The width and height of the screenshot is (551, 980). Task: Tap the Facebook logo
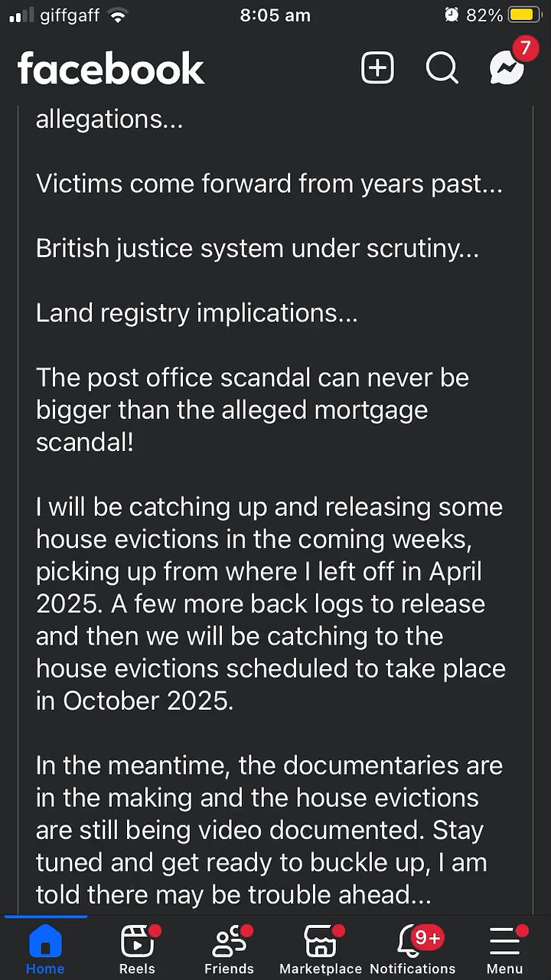pyautogui.click(x=111, y=70)
